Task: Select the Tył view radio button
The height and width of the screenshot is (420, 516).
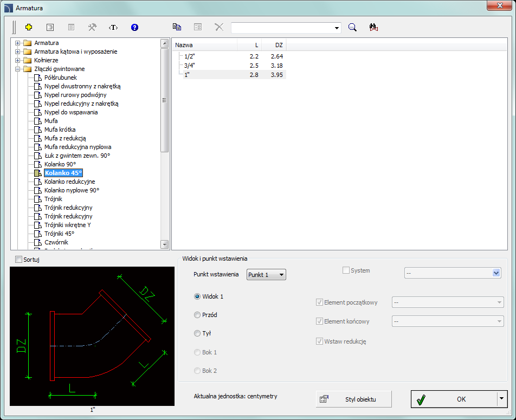Action: click(197, 333)
